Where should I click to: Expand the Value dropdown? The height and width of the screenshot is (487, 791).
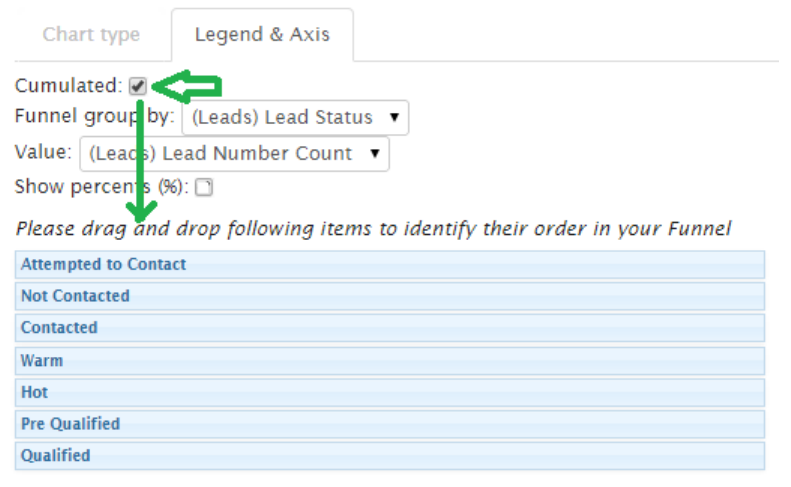pyautogui.click(x=234, y=154)
